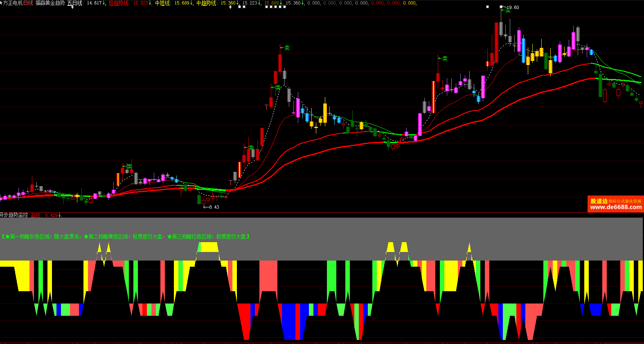Click the down arrow after 五日线 value 14.617

(x=104, y=3)
